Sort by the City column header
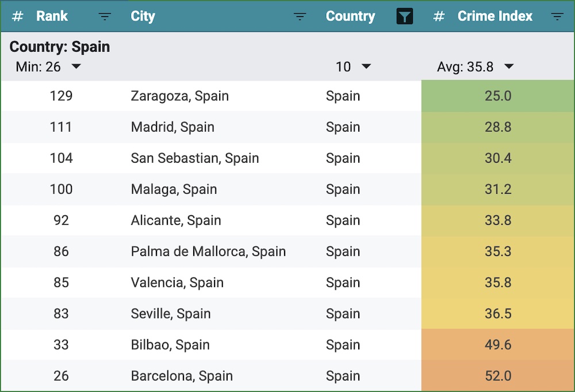The width and height of the screenshot is (575, 392). click(x=143, y=17)
